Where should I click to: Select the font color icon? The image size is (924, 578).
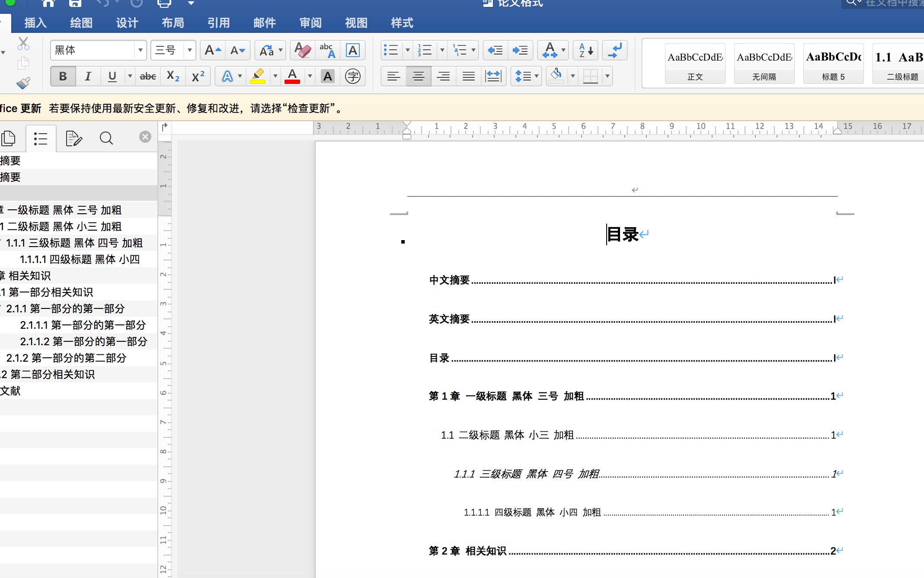coord(293,76)
